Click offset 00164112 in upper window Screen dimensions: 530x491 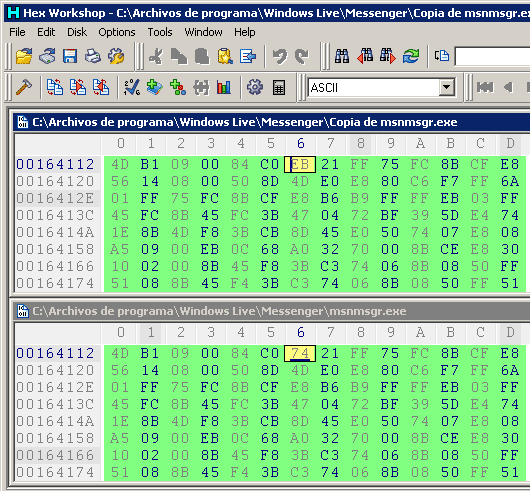click(56, 165)
